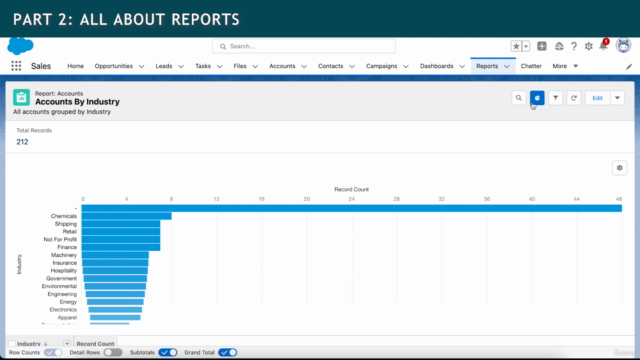The image size is (640, 360).
Task: Expand the Tasks tab chevron
Action: tap(219, 66)
